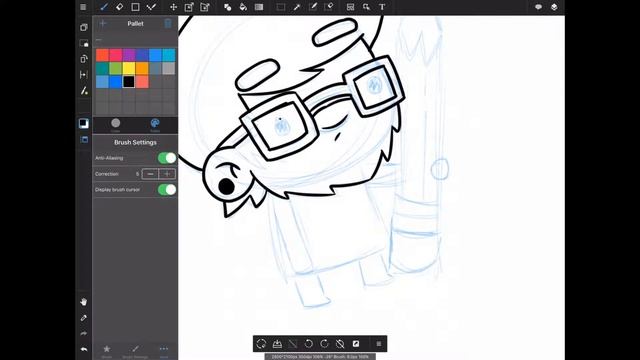The height and width of the screenshot is (360, 640).
Task: Rotate canvas left in bottom bar
Action: [309, 344]
